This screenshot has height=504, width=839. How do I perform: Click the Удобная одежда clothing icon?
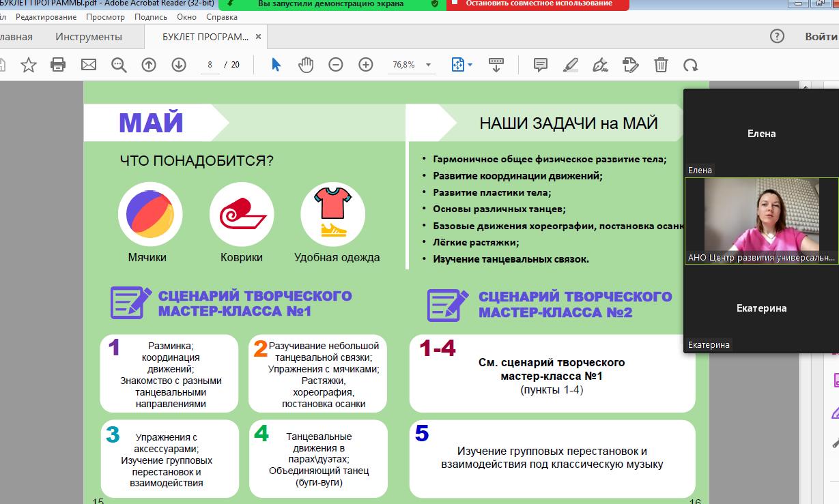coord(333,214)
